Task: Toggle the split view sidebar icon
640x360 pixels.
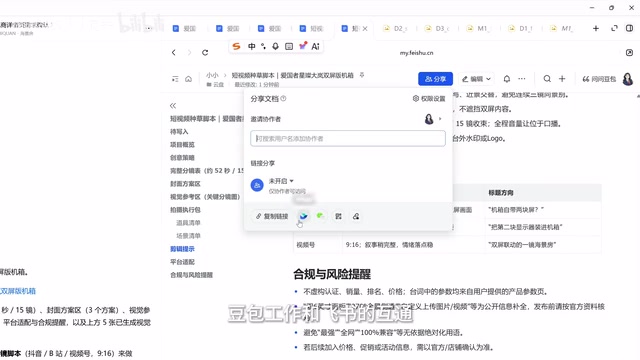Action: point(629,28)
